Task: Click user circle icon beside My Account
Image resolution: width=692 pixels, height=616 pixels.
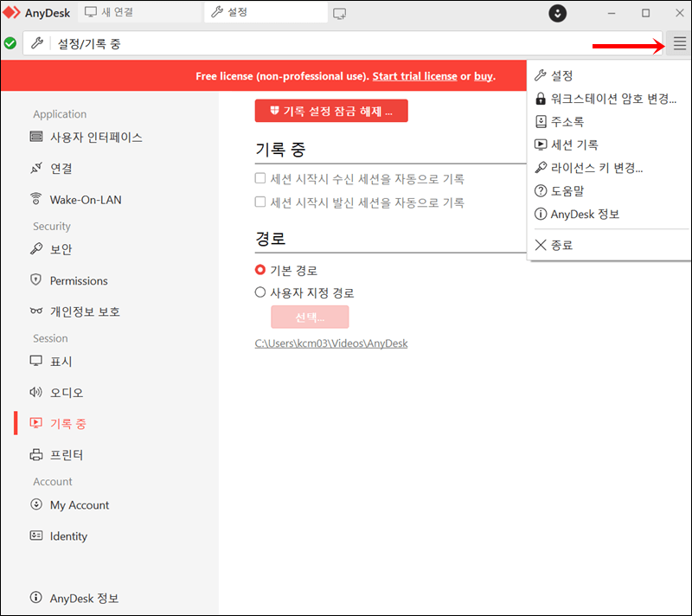Action: pyautogui.click(x=35, y=504)
